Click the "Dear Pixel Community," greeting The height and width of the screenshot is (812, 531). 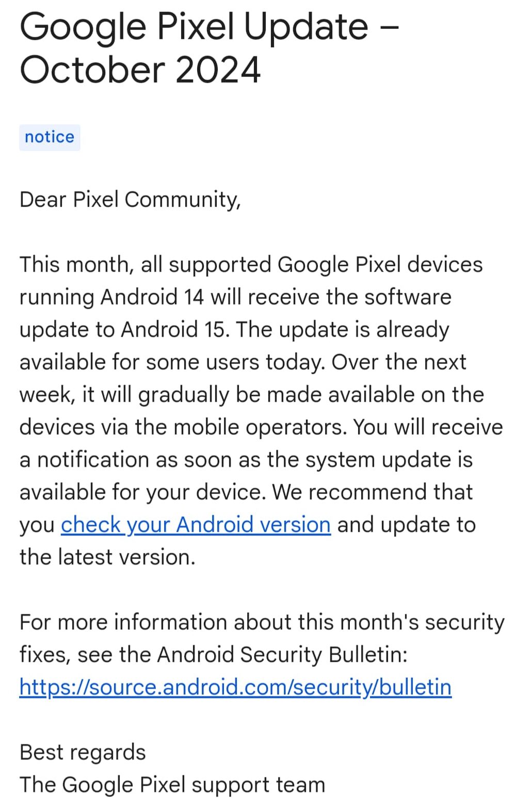[130, 200]
